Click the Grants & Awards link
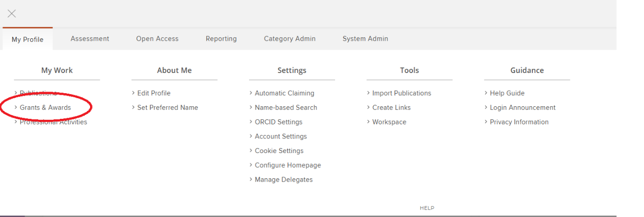Image resolution: width=644 pixels, height=217 pixels. pyautogui.click(x=45, y=108)
